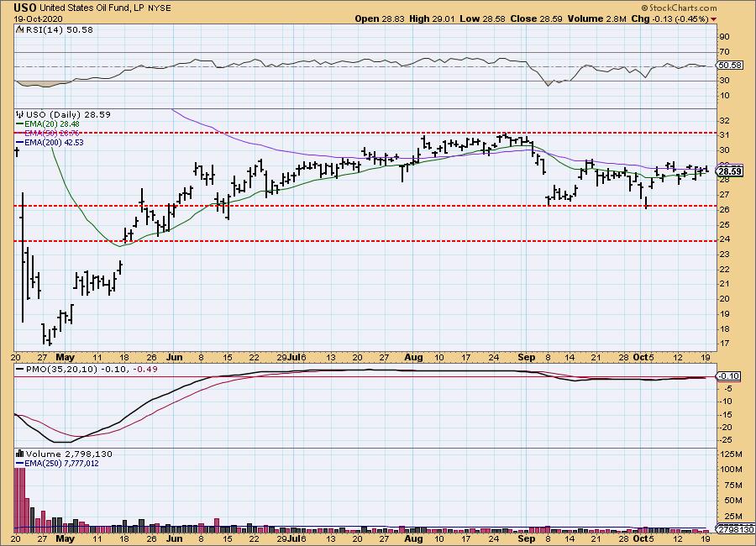Click the black PMO legend line
This screenshot has width=756, height=546.
click(20, 369)
